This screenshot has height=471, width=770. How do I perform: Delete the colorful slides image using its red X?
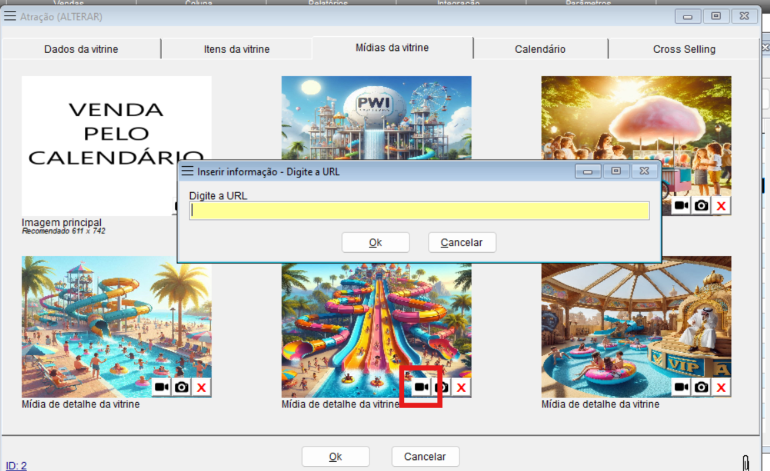tap(461, 387)
